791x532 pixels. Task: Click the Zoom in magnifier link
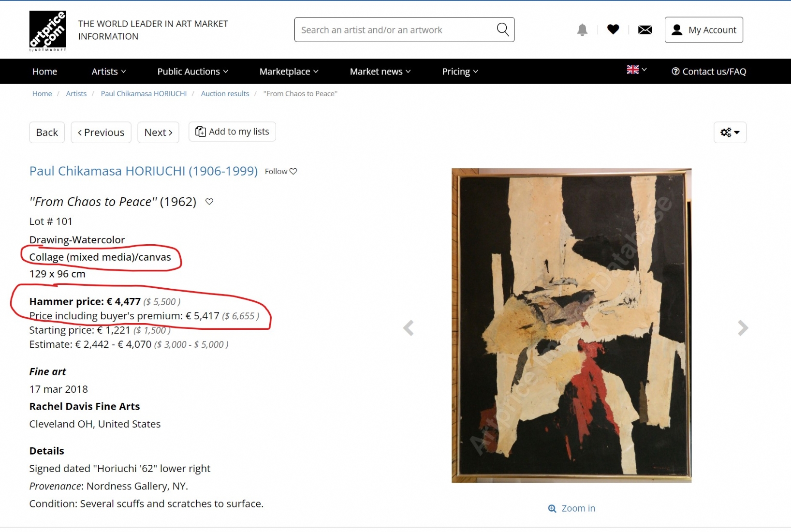tap(571, 508)
